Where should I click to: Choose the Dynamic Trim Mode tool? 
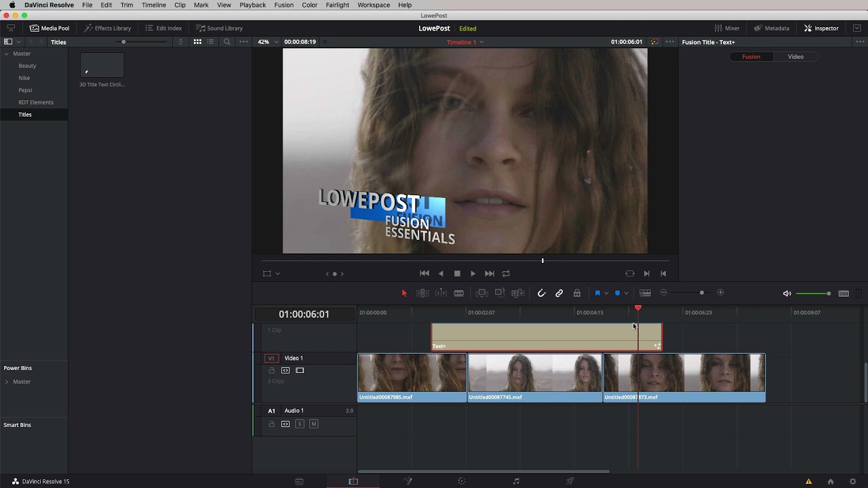coord(441,293)
